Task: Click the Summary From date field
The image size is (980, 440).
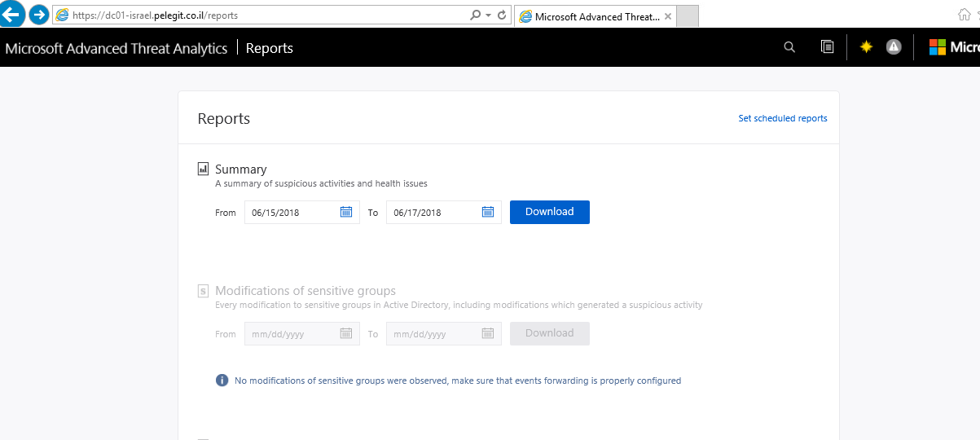Action: pyautogui.click(x=302, y=213)
